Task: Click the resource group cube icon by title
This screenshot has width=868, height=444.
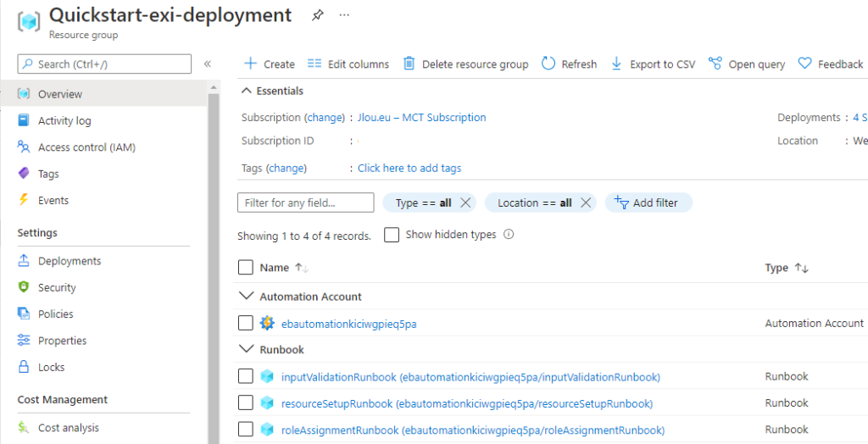Action: [29, 21]
